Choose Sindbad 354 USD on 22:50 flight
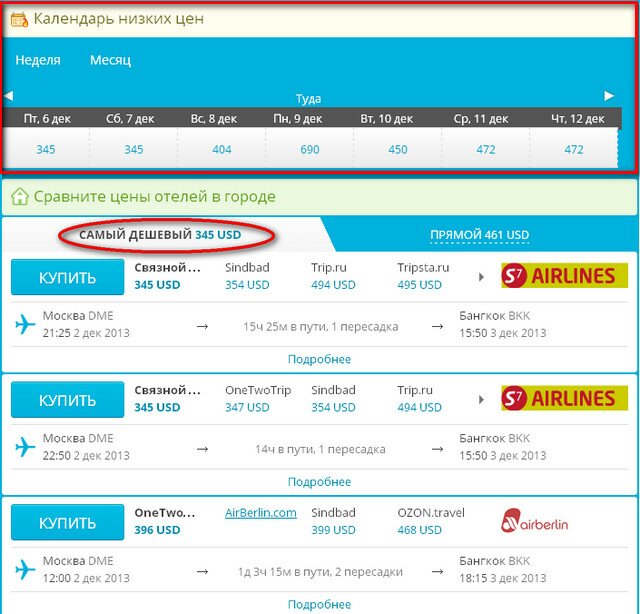Image resolution: width=640 pixels, height=614 pixels. click(333, 398)
